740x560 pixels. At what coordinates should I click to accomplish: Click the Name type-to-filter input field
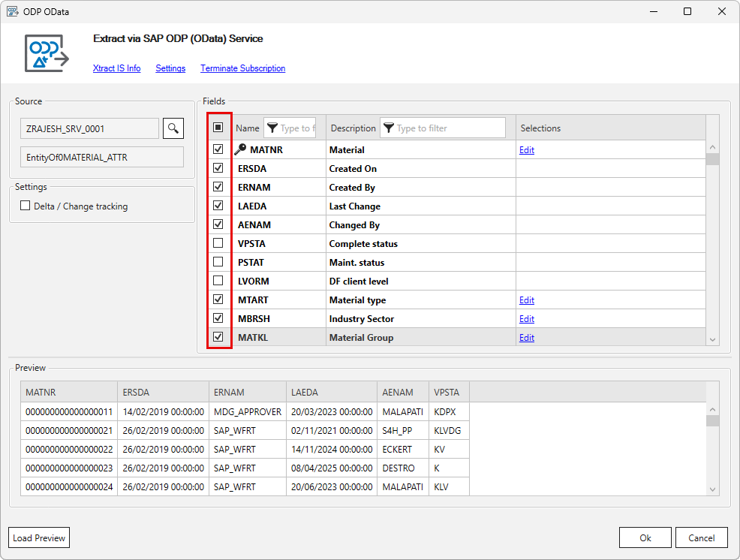[299, 128]
